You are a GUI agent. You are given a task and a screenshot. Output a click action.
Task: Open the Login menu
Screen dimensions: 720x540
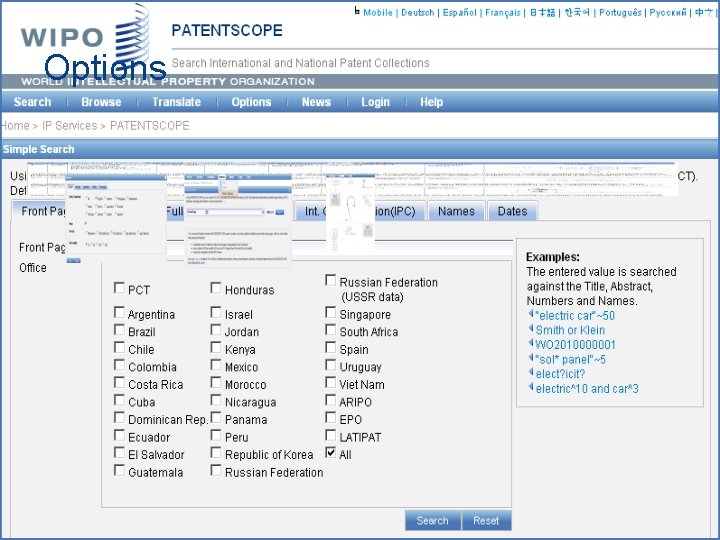click(x=375, y=102)
